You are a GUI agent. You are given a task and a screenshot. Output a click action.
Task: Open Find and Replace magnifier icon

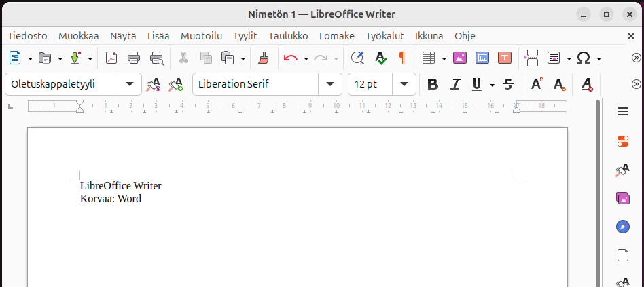coord(358,58)
